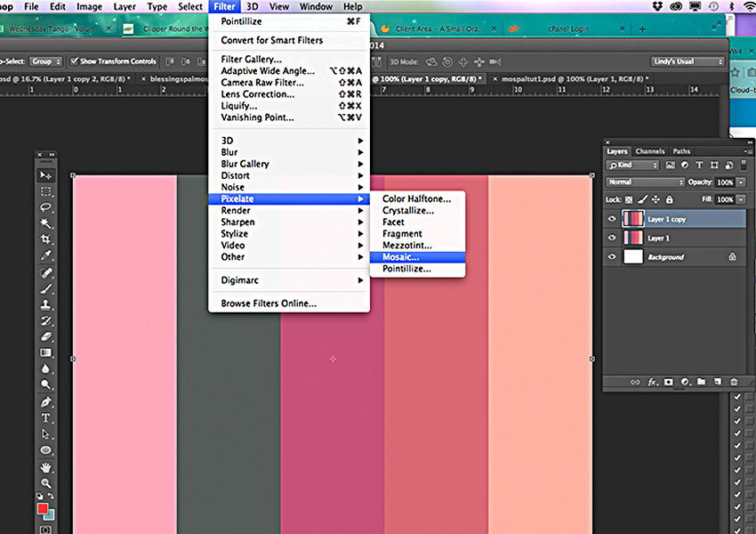Activate the Zoom tool
The image size is (756, 534).
point(44,481)
